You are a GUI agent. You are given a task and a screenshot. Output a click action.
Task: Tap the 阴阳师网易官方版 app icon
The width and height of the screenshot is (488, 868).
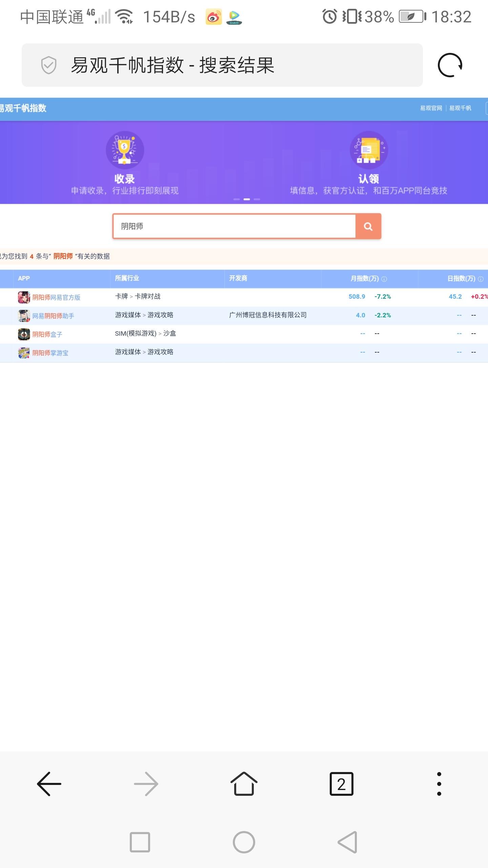click(24, 297)
